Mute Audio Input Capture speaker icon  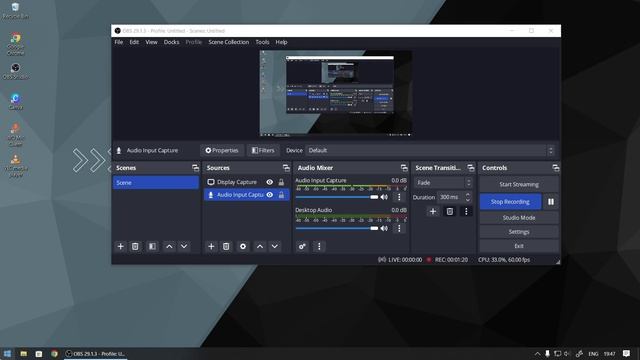(384, 197)
